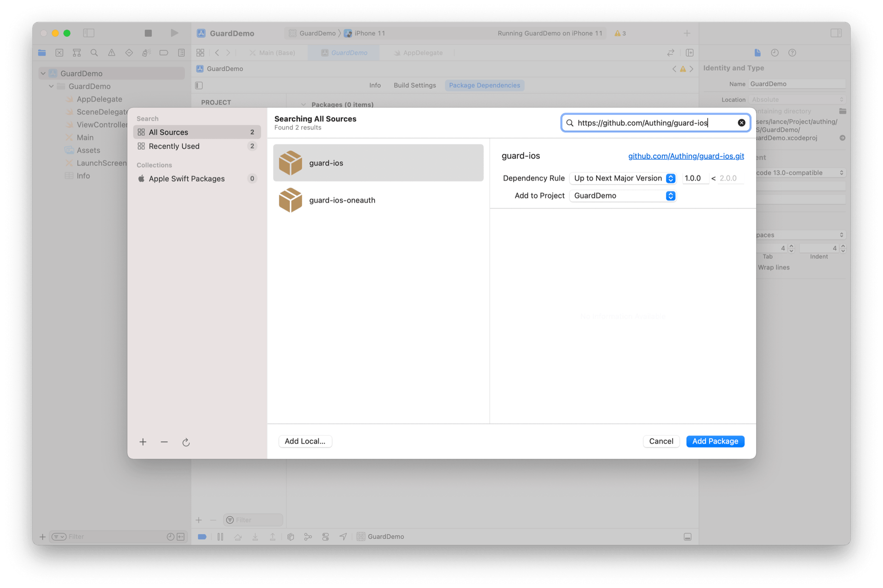The width and height of the screenshot is (883, 588).
Task: Switch to the Build Settings tab
Action: point(414,86)
